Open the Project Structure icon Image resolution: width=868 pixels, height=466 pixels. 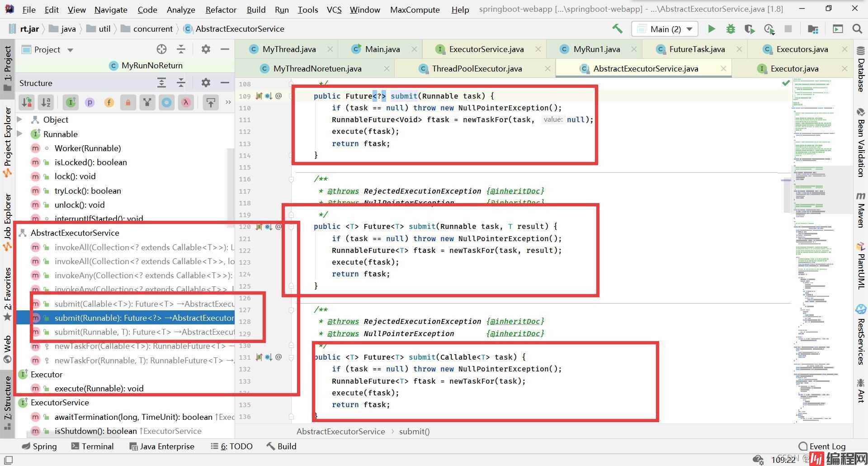point(813,29)
